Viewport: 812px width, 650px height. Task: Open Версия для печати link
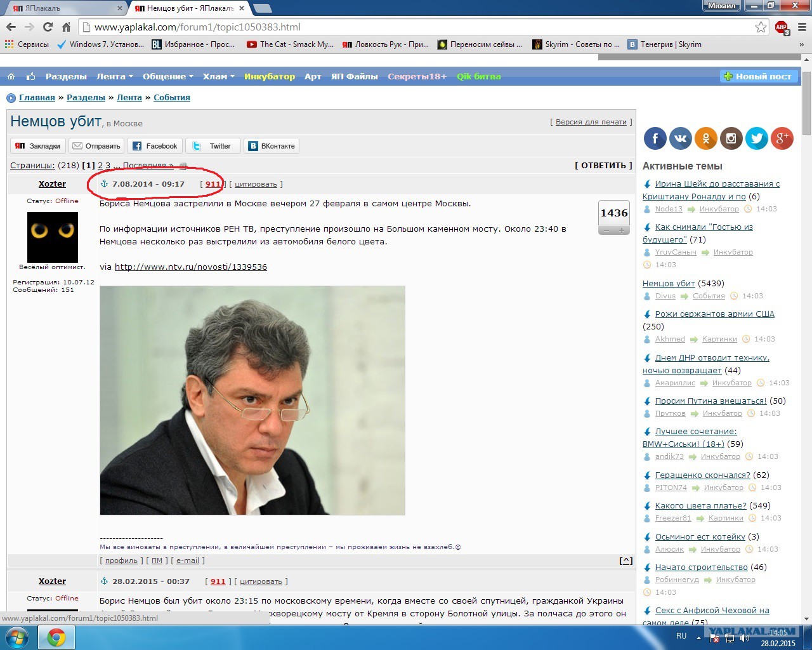tap(591, 122)
